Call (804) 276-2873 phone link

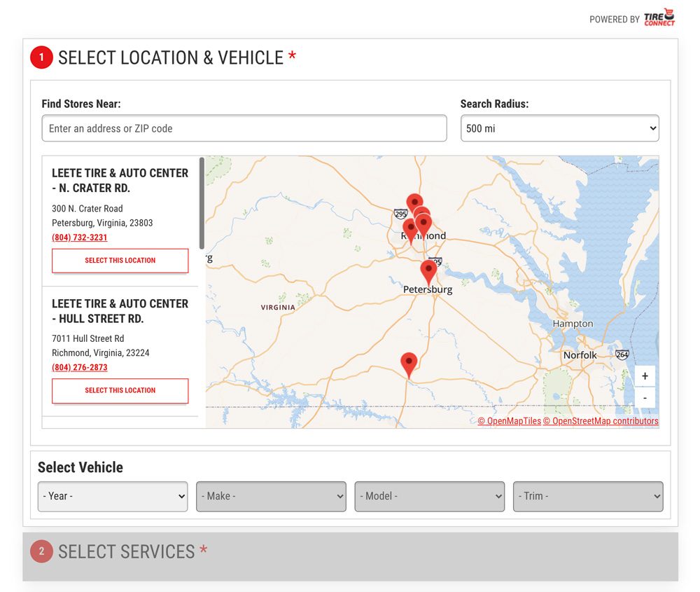pyautogui.click(x=80, y=367)
